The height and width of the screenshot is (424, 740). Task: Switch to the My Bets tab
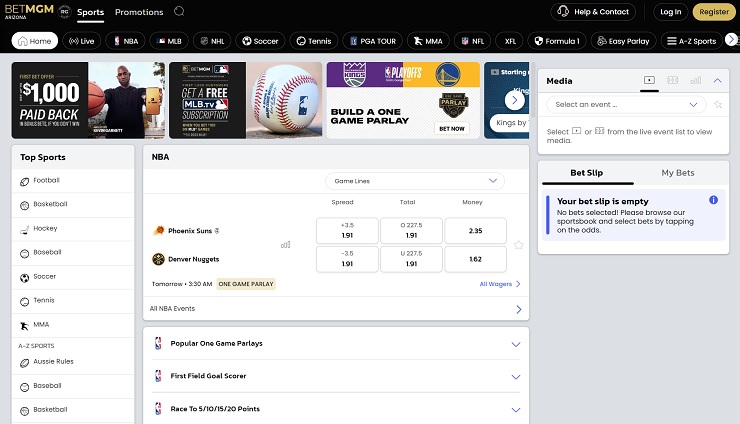[x=678, y=173]
